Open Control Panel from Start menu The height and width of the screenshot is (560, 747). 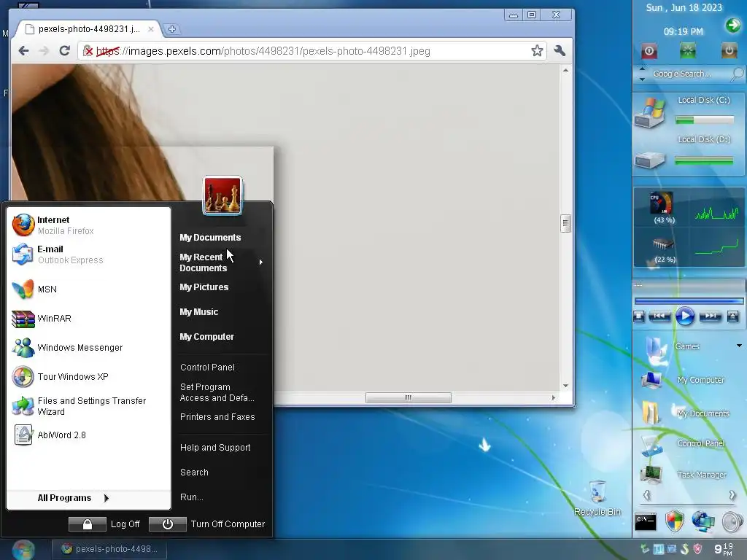[x=207, y=367]
